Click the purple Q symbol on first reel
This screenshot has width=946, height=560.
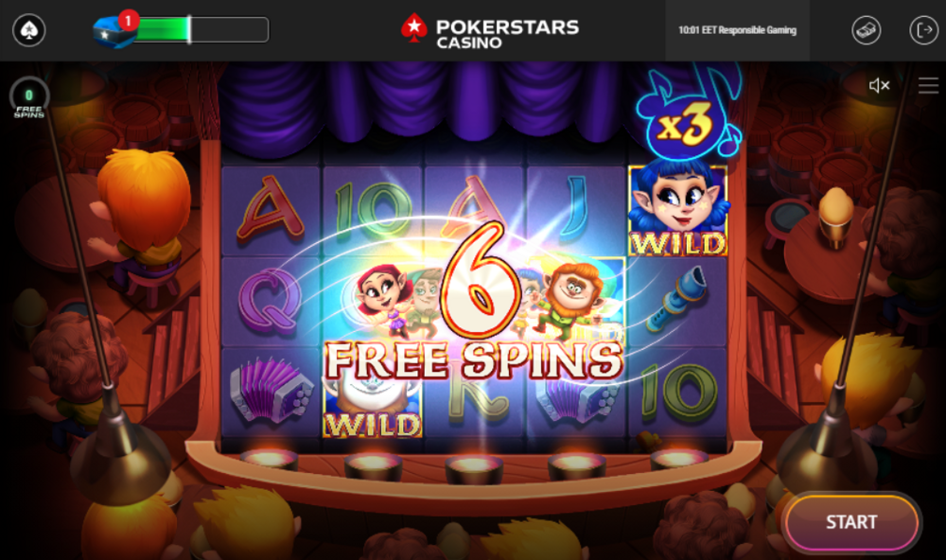[270, 301]
